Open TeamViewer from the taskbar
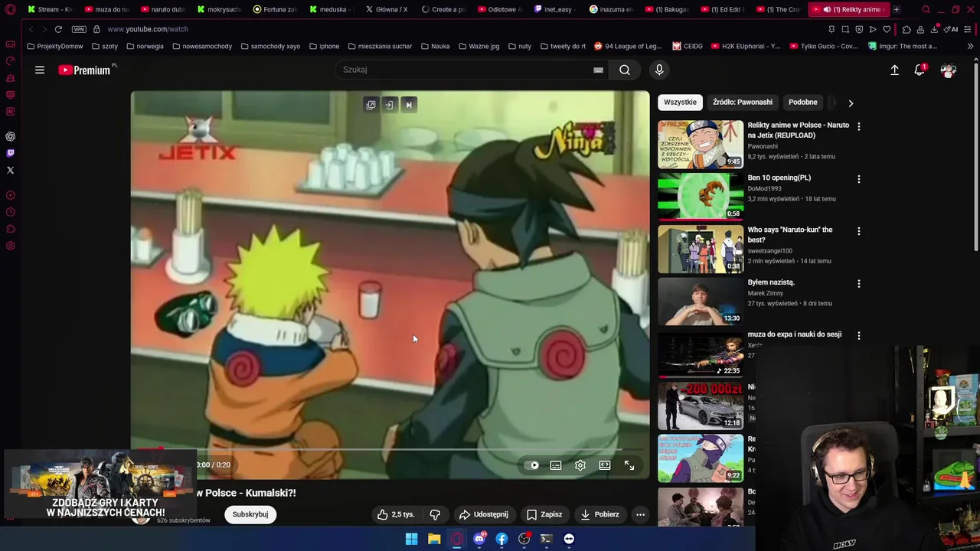The image size is (980, 551). click(x=569, y=539)
